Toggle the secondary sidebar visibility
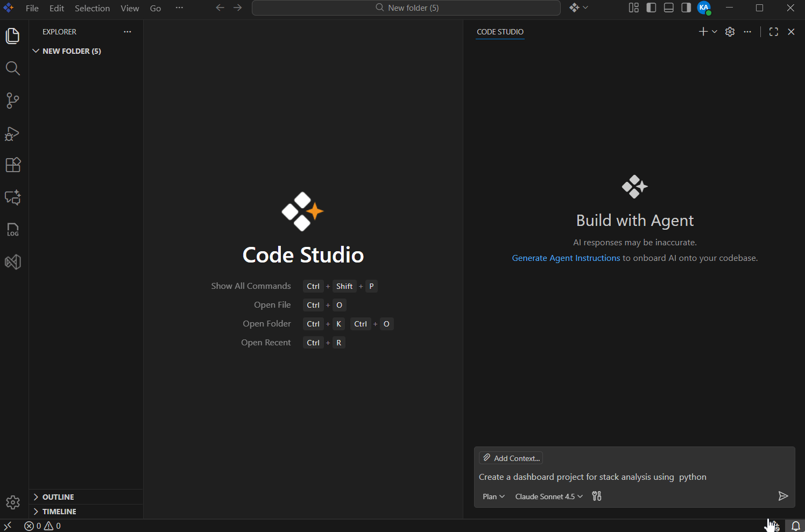Image resolution: width=805 pixels, height=532 pixels. (x=686, y=8)
